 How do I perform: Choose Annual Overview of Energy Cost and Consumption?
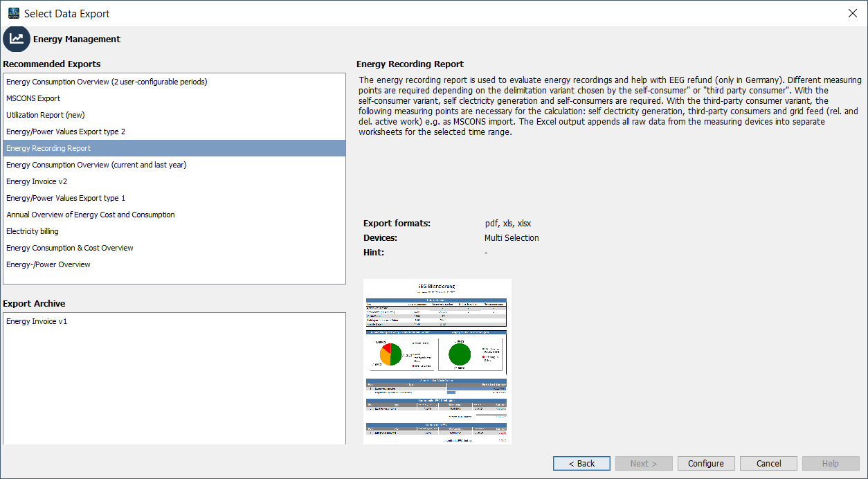(91, 215)
